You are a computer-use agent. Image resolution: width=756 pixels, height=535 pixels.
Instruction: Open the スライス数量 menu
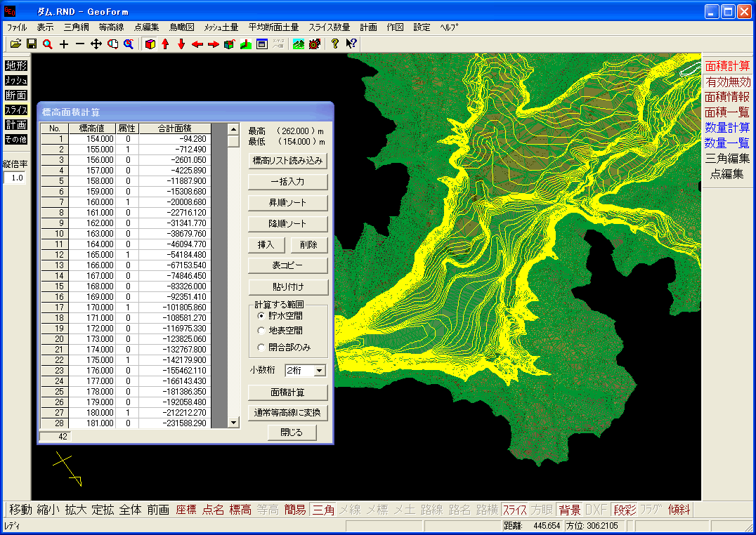point(330,27)
